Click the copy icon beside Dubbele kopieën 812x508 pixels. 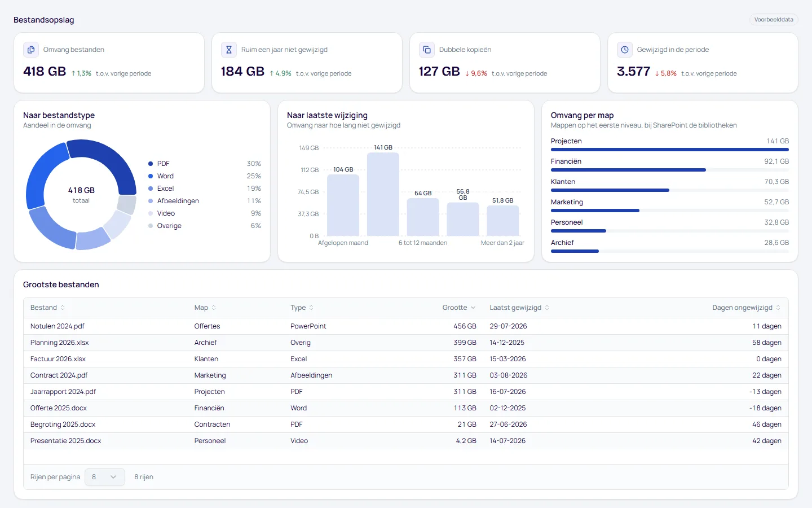(427, 50)
